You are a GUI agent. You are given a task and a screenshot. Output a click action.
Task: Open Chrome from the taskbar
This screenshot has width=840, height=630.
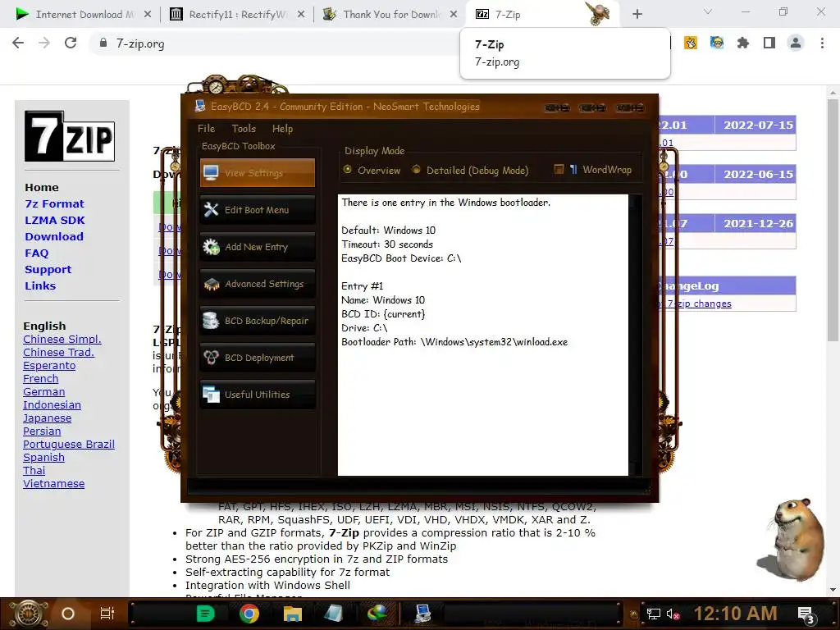coord(249,614)
